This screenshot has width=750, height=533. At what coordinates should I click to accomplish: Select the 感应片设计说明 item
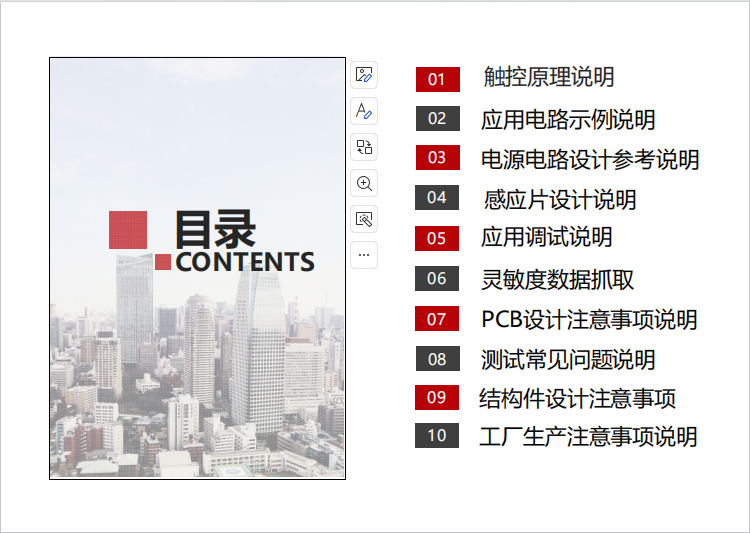(x=559, y=199)
